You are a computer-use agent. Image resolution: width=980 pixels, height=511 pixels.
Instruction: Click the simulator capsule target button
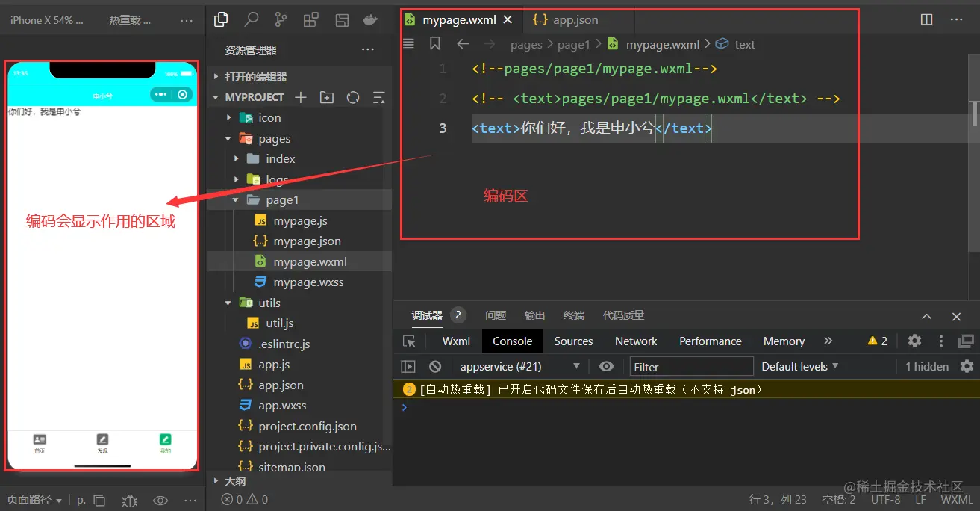(182, 95)
